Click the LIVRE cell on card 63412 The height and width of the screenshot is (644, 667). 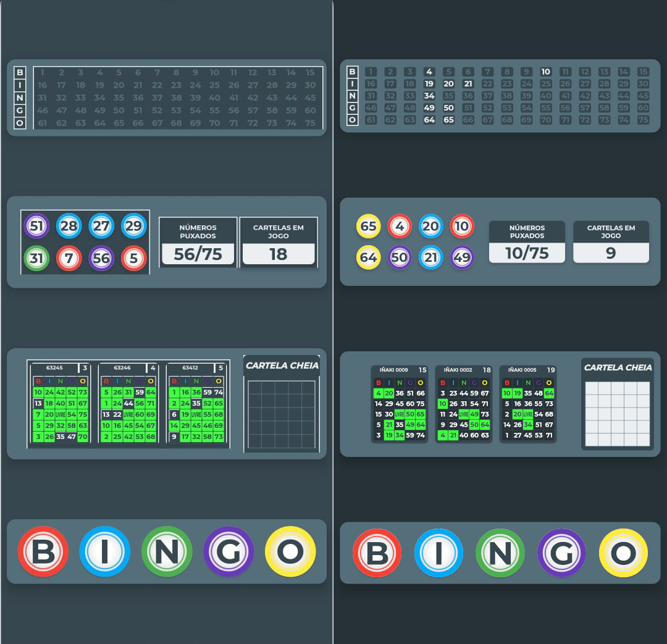[x=196, y=414]
